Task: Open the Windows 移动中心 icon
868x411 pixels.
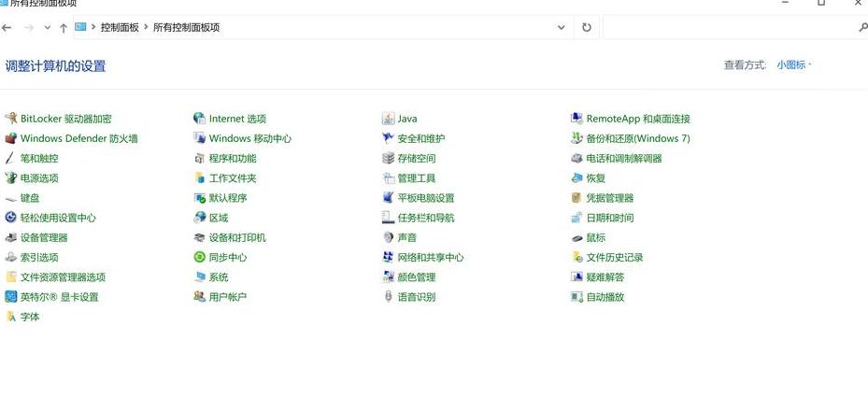Action: [x=199, y=138]
